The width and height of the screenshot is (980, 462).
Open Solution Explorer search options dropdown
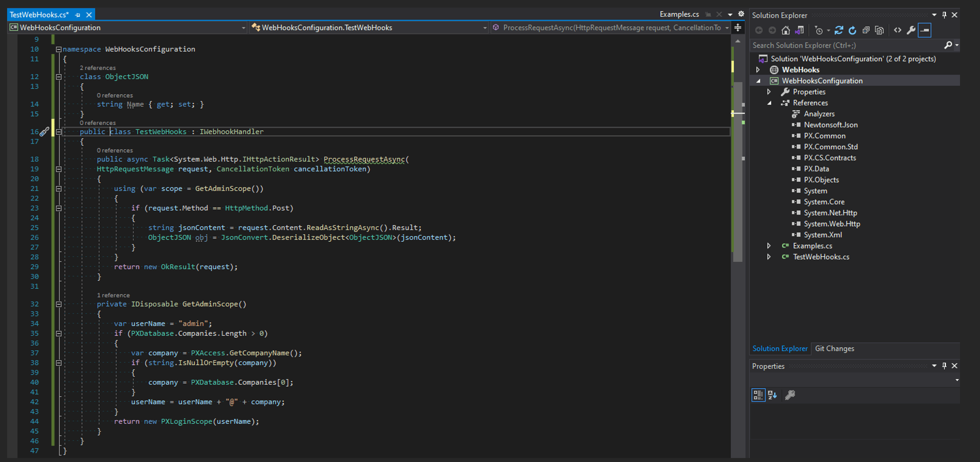956,45
